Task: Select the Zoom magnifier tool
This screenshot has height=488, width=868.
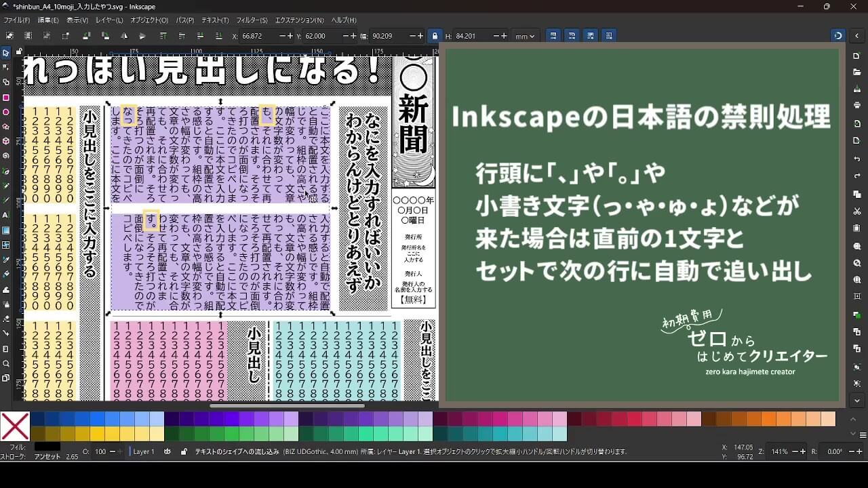Action: [x=6, y=363]
